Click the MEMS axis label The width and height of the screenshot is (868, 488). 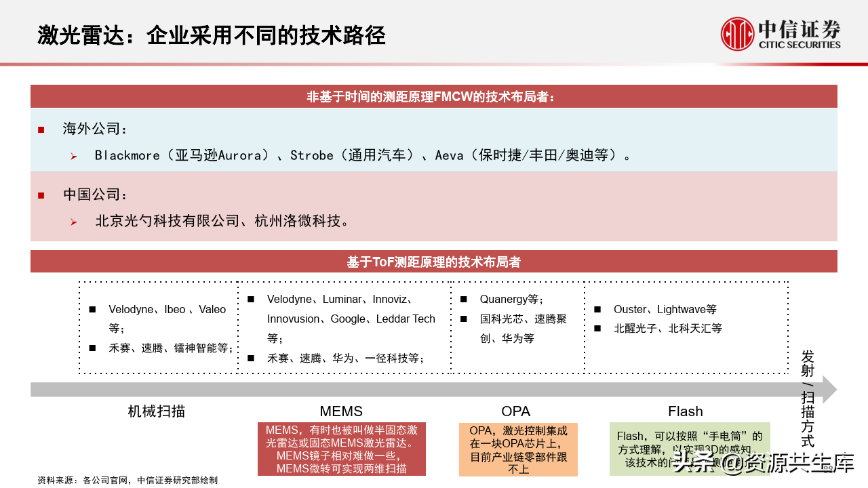(341, 411)
